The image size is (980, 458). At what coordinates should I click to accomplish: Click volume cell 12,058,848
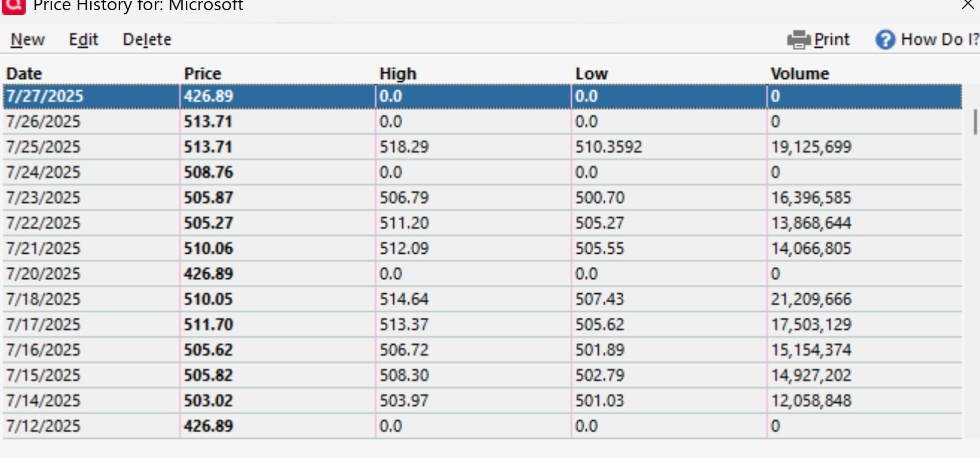[811, 401]
